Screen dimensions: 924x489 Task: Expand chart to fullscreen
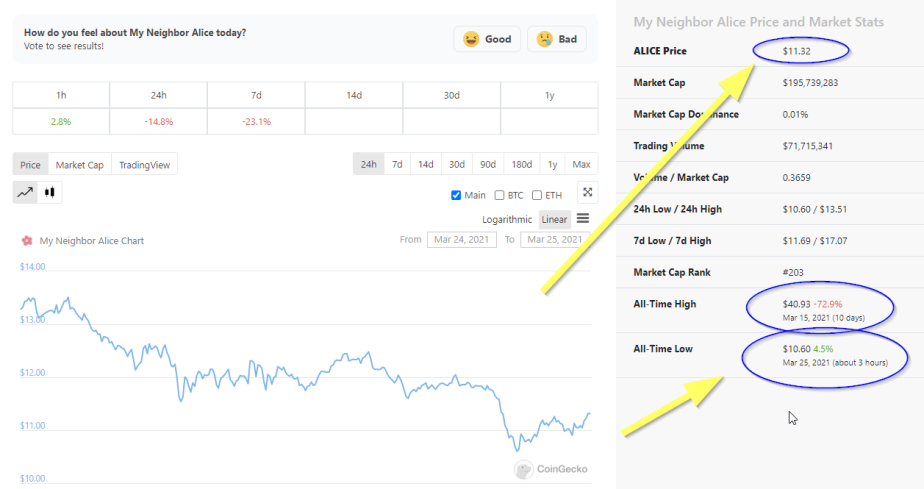click(588, 193)
